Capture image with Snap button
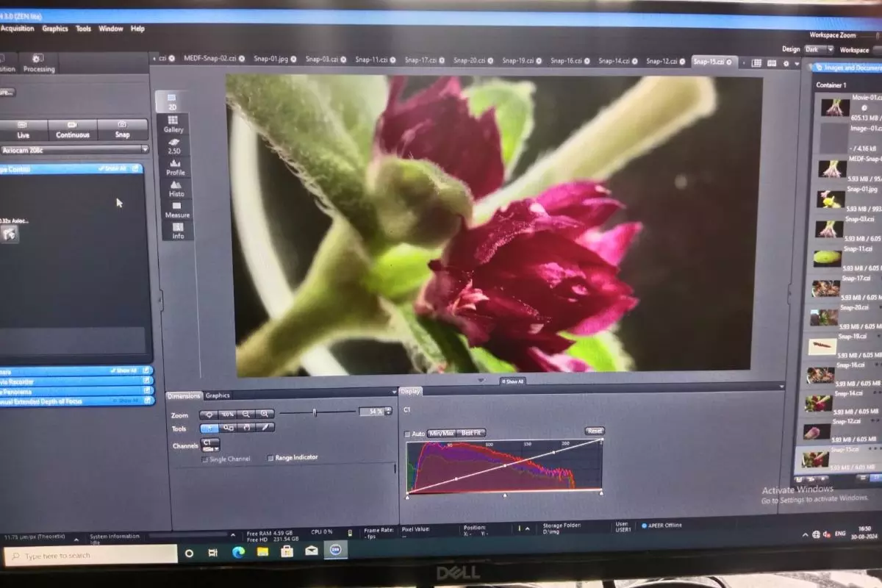Screen dimensions: 882x588 coord(122,130)
